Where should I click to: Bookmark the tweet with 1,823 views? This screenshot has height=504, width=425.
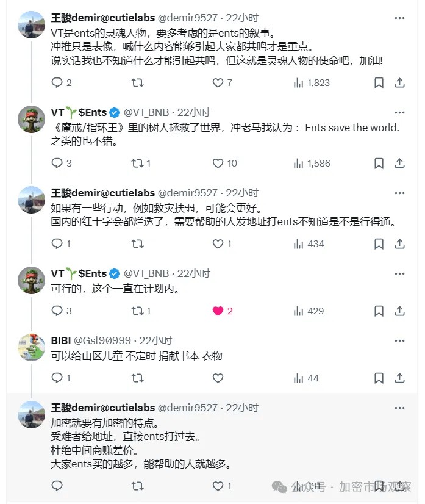[379, 83]
